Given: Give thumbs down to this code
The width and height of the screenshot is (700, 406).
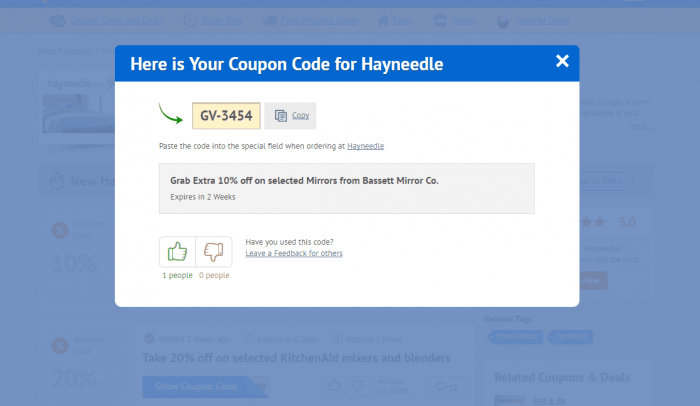Looking at the screenshot, I should tap(214, 251).
